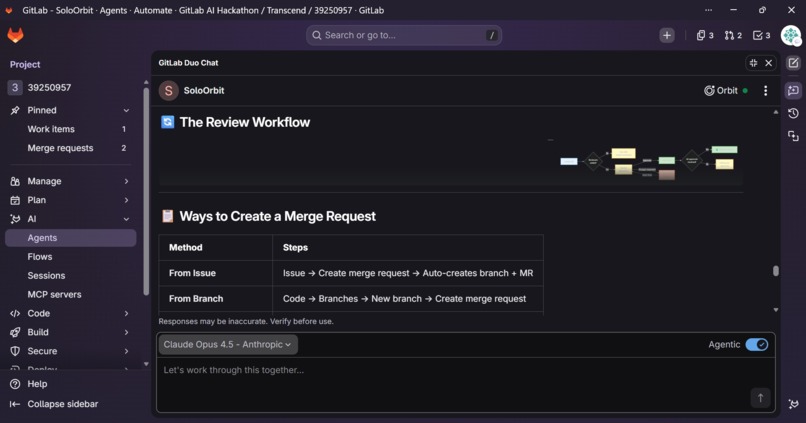Image resolution: width=806 pixels, height=423 pixels.
Task: Click the AI sidebar icon
Action: tap(15, 219)
